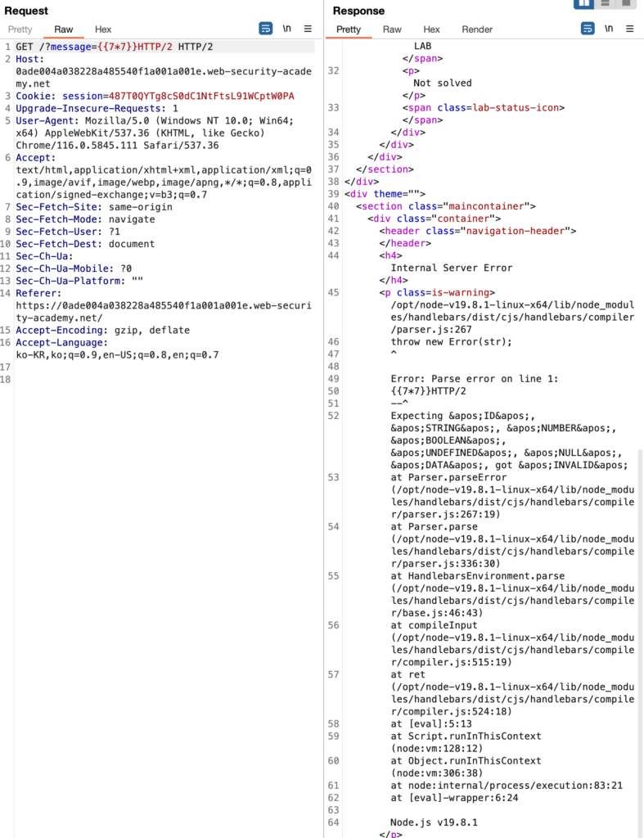Click the span class=lab-status-icon tag
The image size is (644, 838).
pos(484,107)
